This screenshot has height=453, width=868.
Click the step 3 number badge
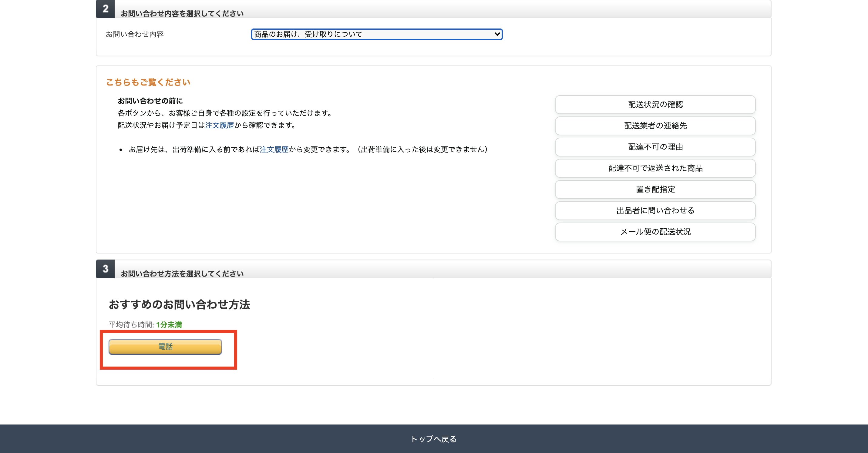click(106, 269)
